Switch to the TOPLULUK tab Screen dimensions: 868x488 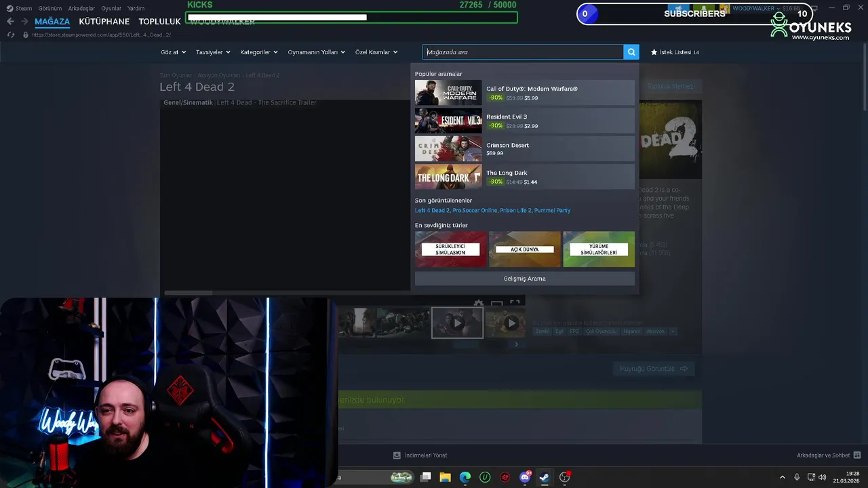tap(159, 22)
